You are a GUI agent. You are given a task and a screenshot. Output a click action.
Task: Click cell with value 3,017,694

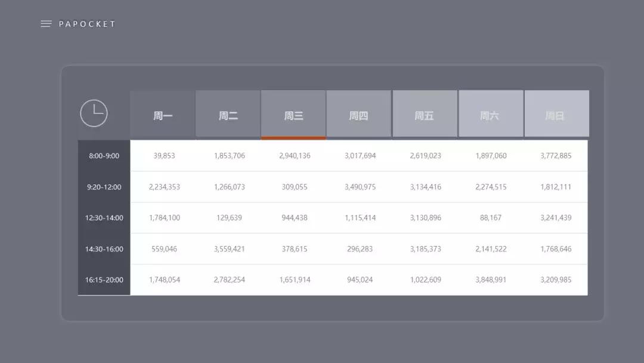360,156
